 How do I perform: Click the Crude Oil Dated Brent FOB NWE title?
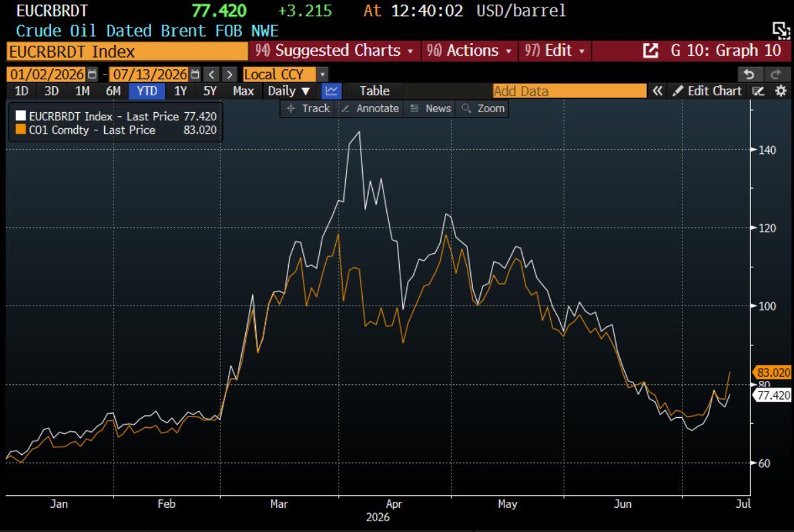(x=147, y=31)
